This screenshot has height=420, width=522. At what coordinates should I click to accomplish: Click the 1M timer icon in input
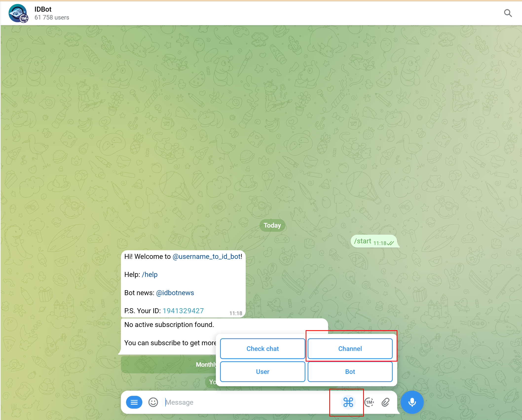pos(369,402)
